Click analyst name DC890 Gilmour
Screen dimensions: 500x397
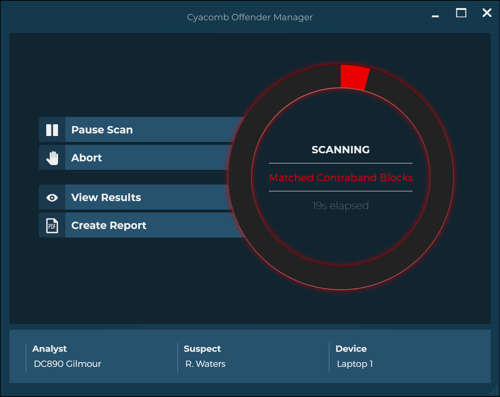point(67,364)
